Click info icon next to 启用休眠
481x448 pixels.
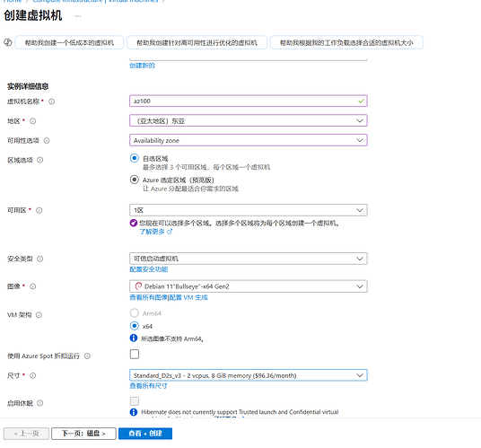[39, 403]
